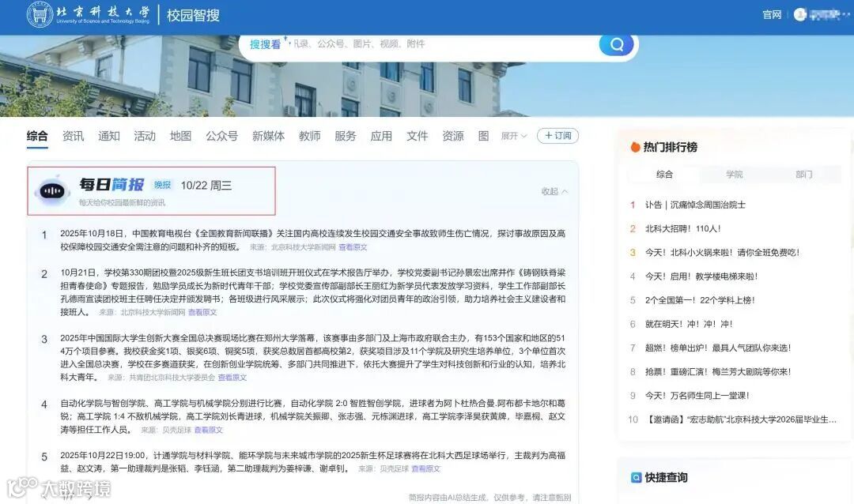Click the 晚报 badge on daily briefing
Viewport: 854px width, 504px height.
point(162,185)
